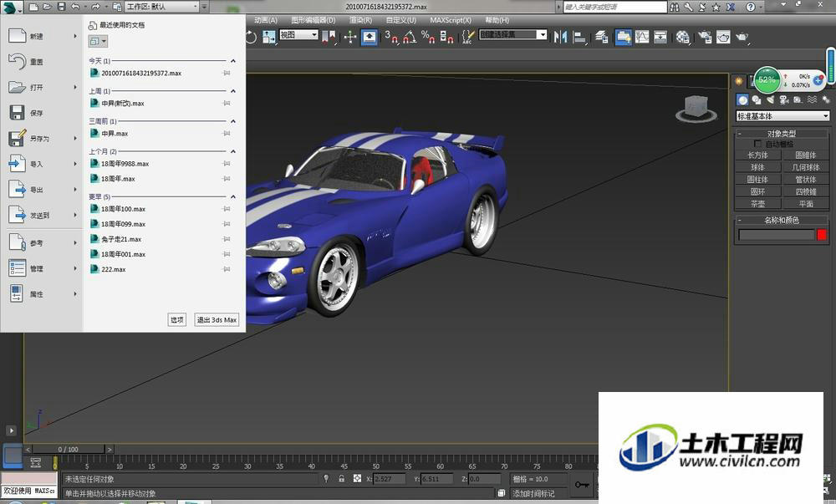Select the Lights category icon in Create panel
This screenshot has width=836, height=504.
[770, 99]
